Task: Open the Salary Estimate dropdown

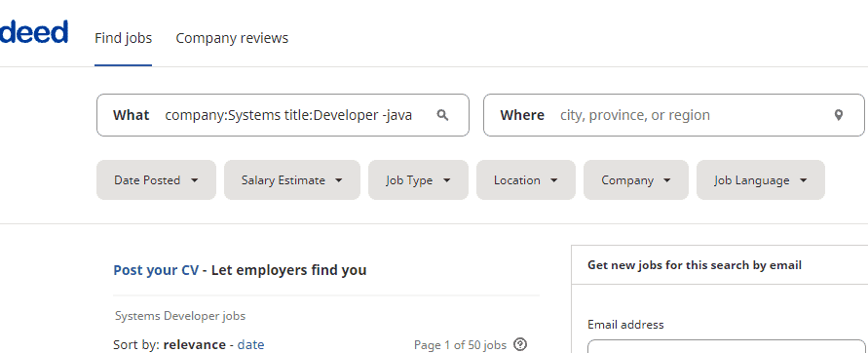Action: coord(291,180)
